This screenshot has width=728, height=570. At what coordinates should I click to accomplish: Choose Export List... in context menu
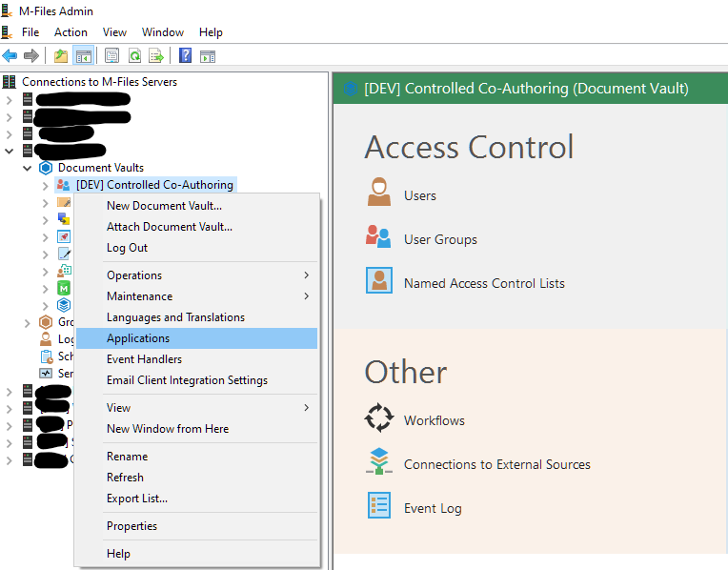[197, 499]
